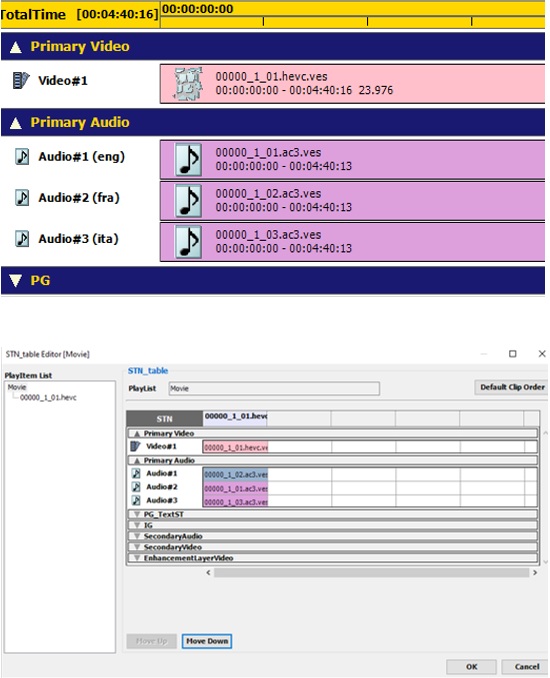Confirm with the OK button
This screenshot has width=550, height=678.
pyautogui.click(x=471, y=667)
